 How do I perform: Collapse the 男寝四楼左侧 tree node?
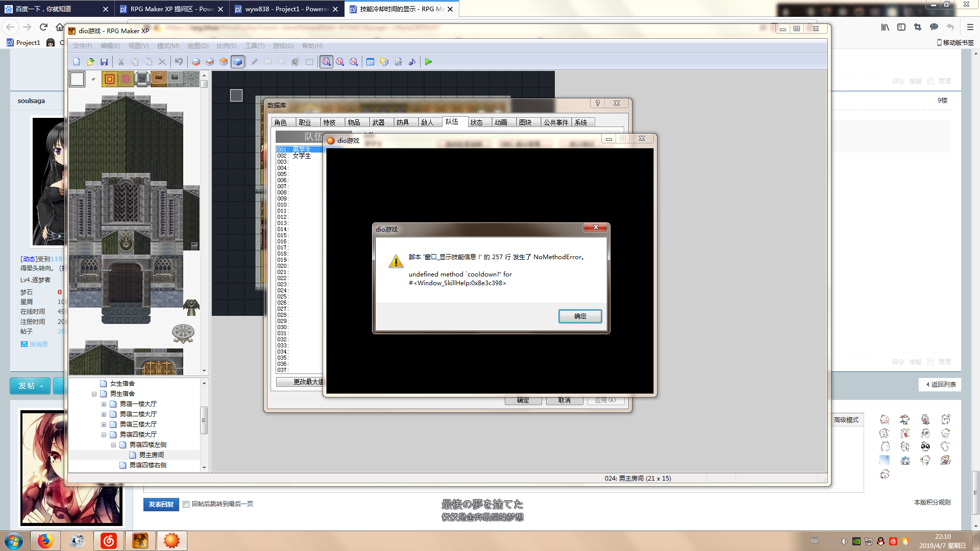[113, 445]
